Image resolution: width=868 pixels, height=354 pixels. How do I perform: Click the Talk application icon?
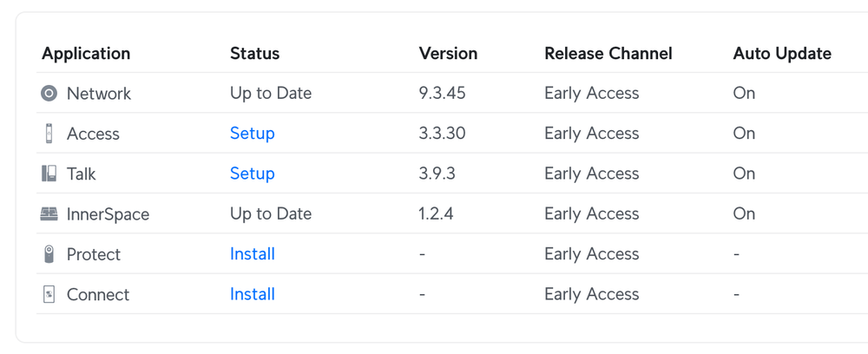click(x=49, y=174)
